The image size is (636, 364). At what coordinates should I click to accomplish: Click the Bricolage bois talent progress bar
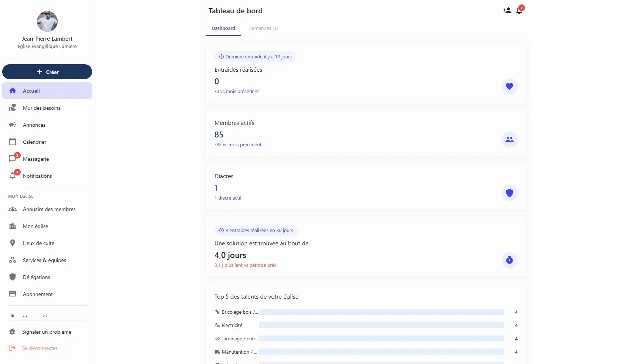(x=382, y=312)
